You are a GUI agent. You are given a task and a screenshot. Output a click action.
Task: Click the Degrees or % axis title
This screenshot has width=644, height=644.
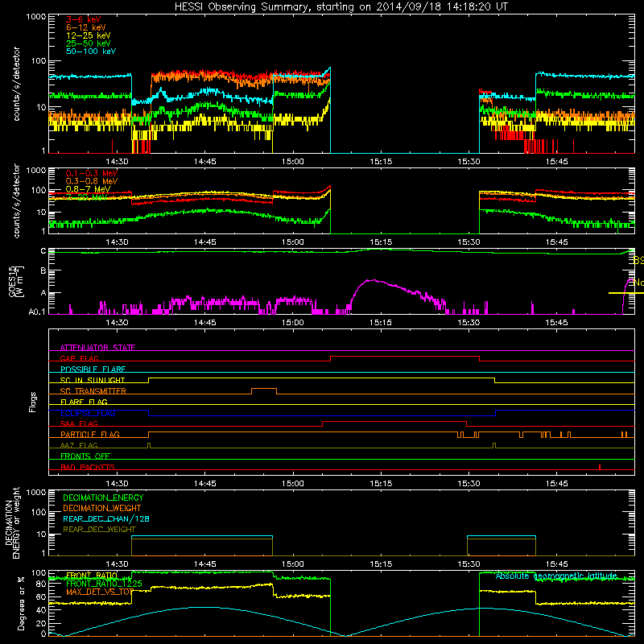(x=21, y=603)
